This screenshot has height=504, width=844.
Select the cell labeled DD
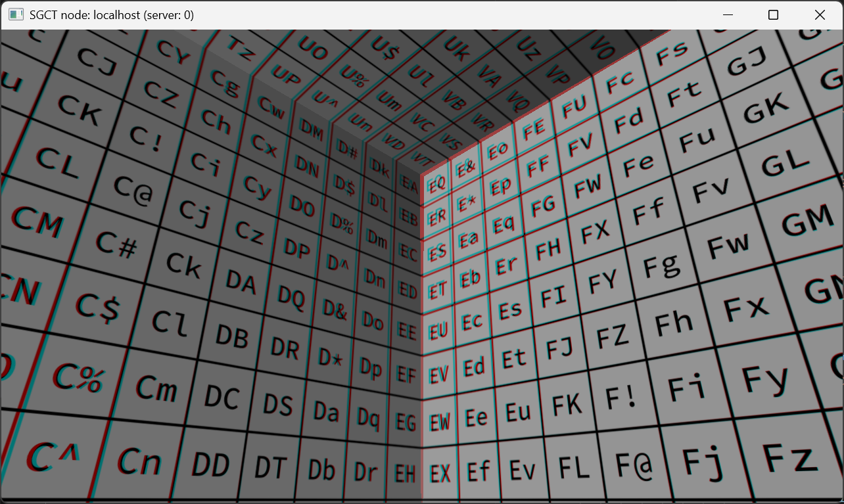pos(211,465)
